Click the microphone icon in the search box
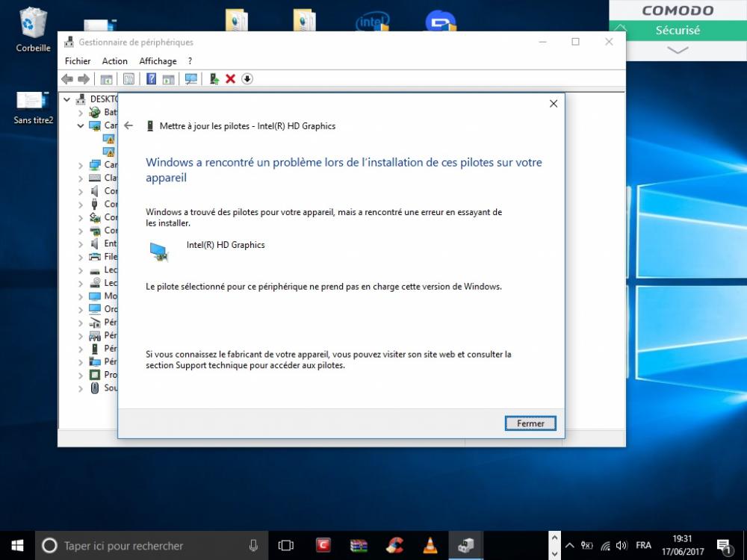 click(x=253, y=546)
